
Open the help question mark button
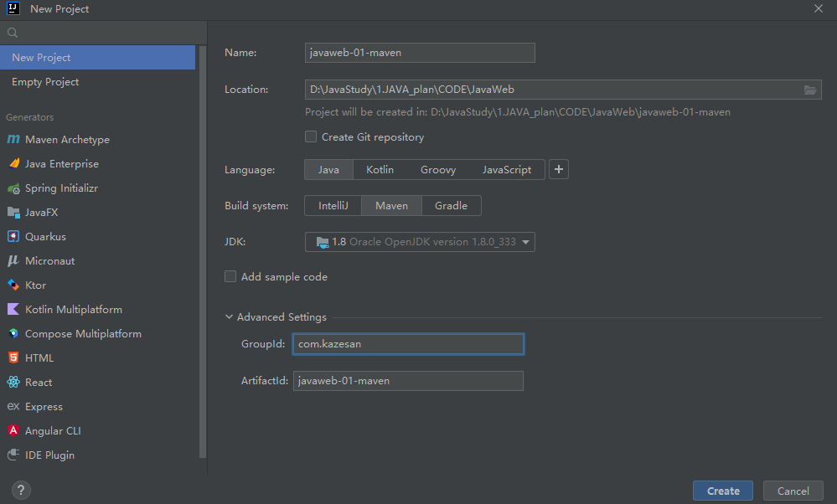point(22,491)
